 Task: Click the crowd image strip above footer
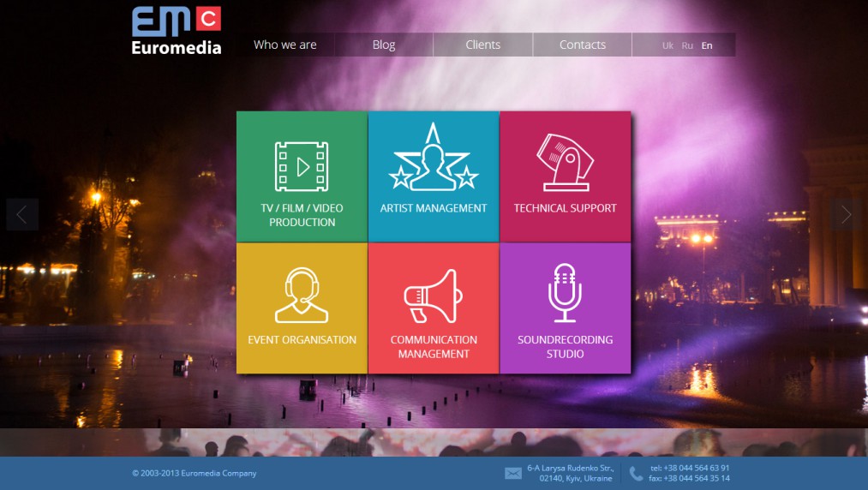(x=434, y=442)
